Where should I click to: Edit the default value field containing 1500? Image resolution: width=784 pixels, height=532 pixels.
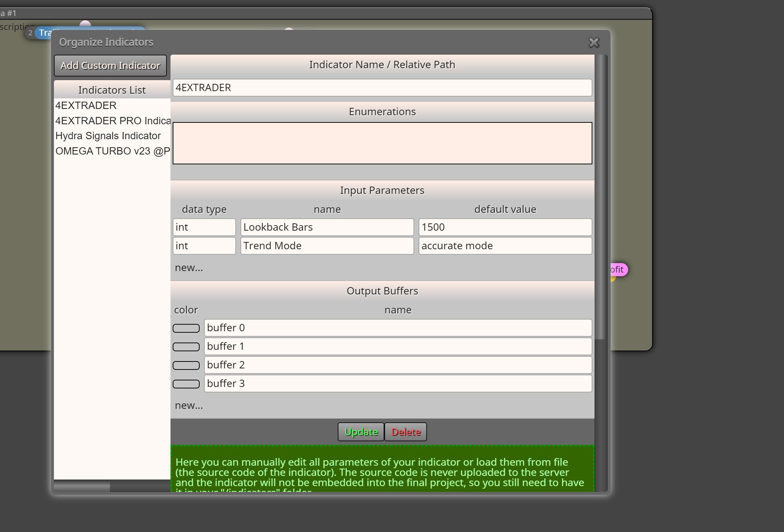pos(505,227)
